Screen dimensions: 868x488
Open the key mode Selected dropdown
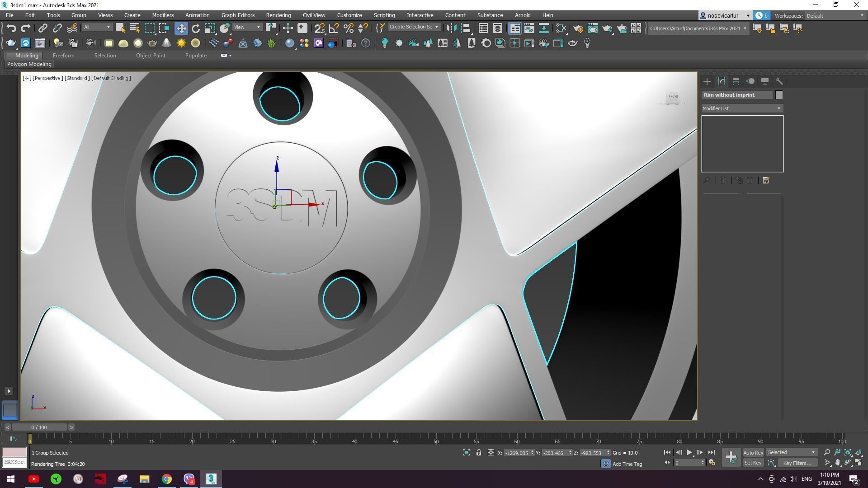pos(791,452)
